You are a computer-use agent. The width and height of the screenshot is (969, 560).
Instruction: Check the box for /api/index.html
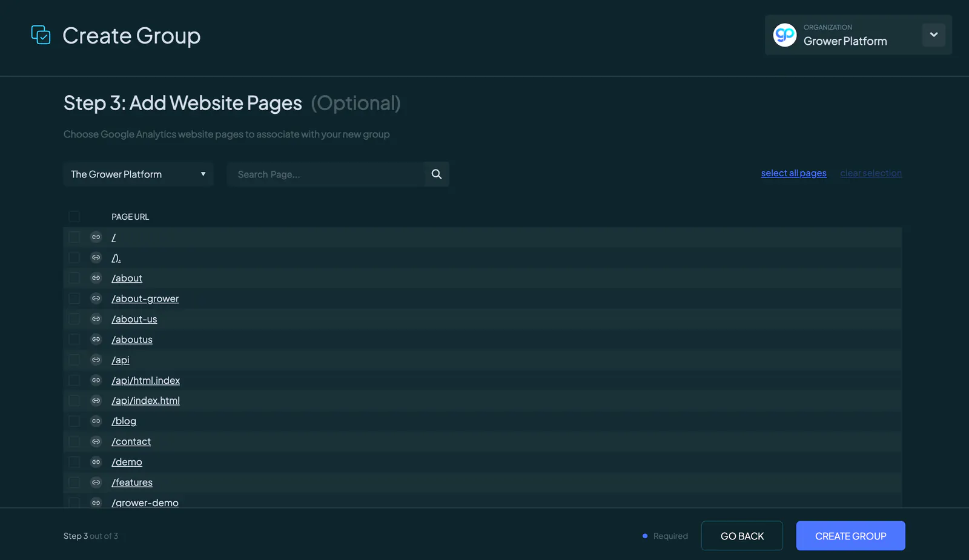click(74, 401)
